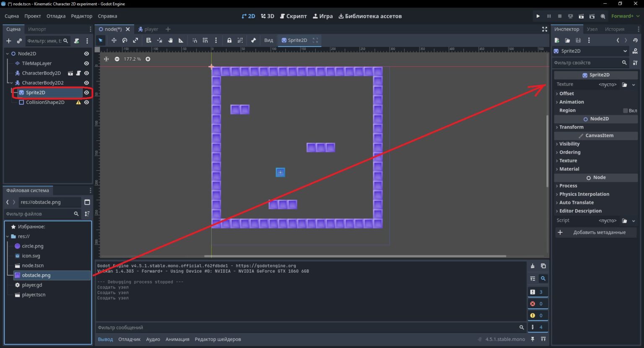Click the Pan mode hand tool
Screen dimensions: 644x348
click(x=171, y=40)
